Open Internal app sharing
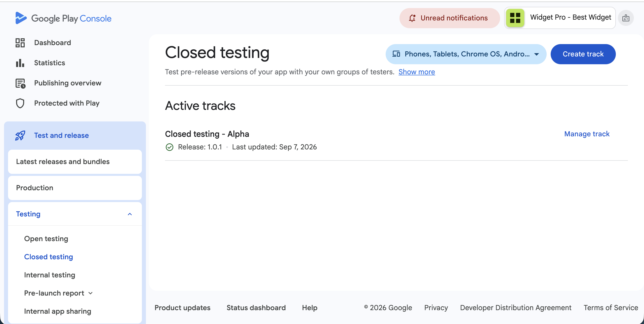This screenshot has width=644, height=324. point(58,311)
